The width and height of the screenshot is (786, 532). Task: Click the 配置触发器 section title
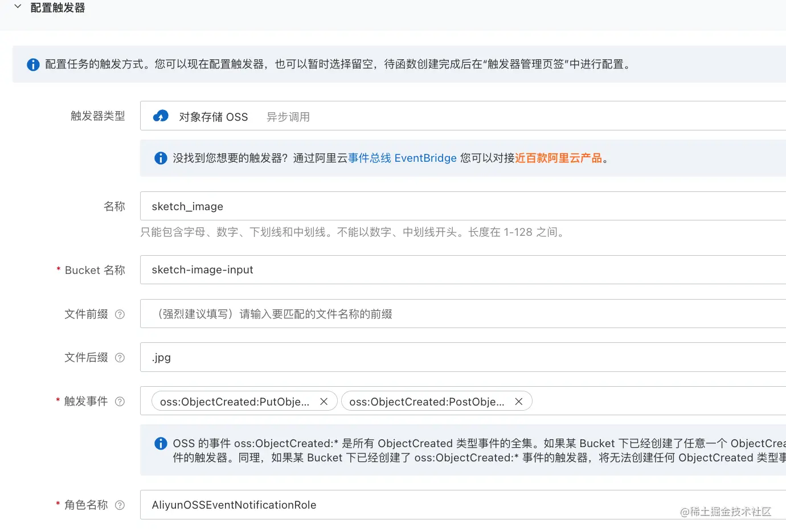[58, 7]
